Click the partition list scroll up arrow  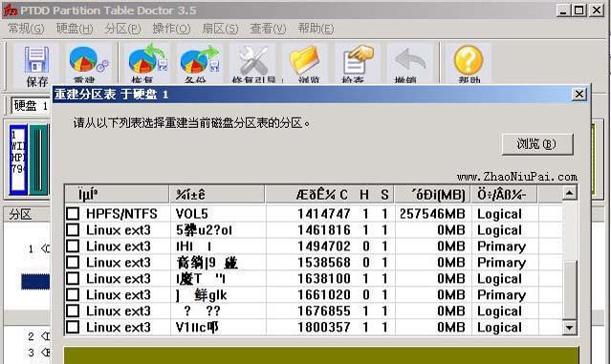[569, 193]
